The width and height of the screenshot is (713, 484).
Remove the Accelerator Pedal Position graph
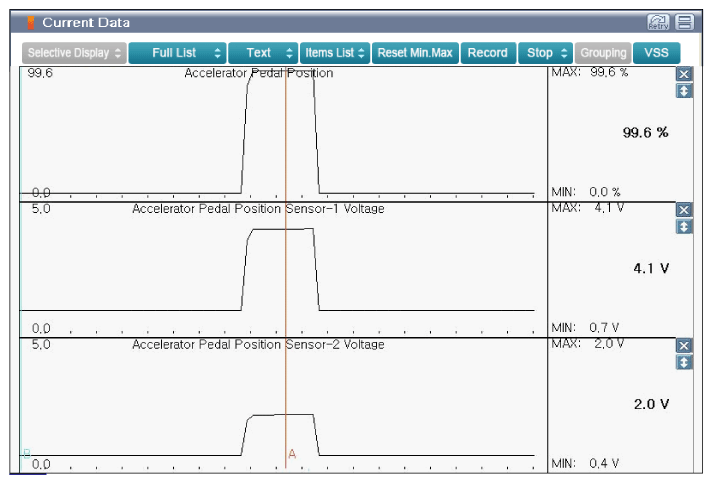point(684,75)
